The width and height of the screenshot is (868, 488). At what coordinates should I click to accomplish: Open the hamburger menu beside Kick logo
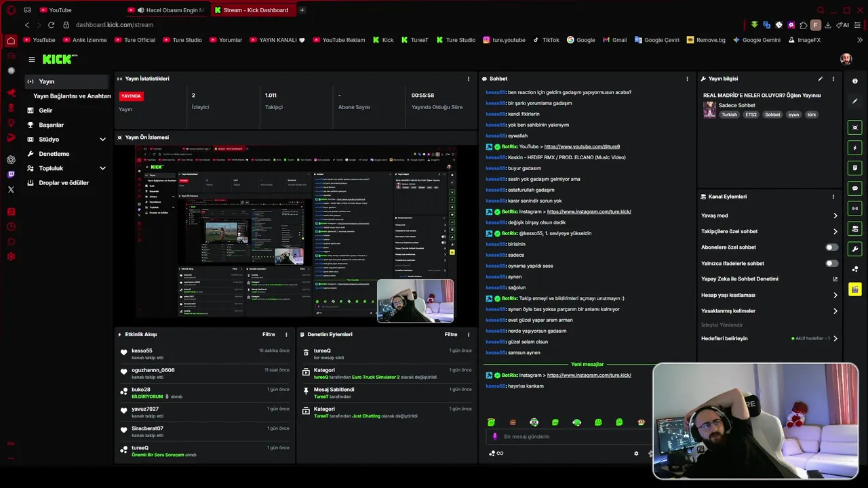point(31,60)
